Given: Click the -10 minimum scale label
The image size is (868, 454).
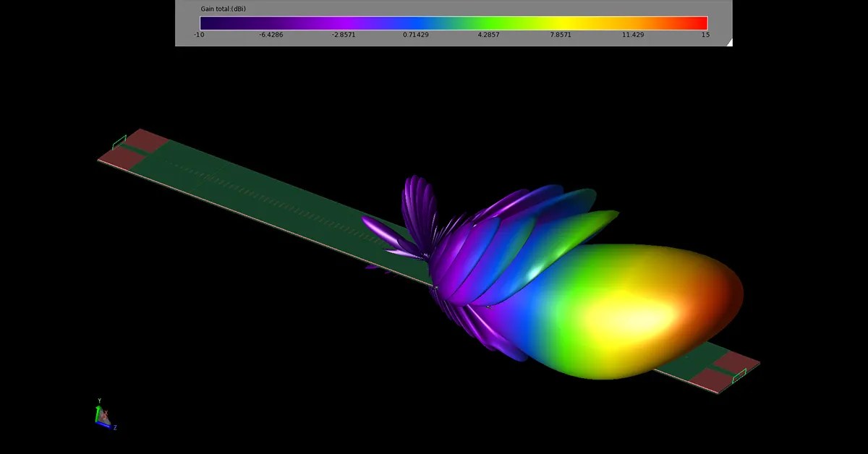Looking at the screenshot, I should click(x=198, y=35).
